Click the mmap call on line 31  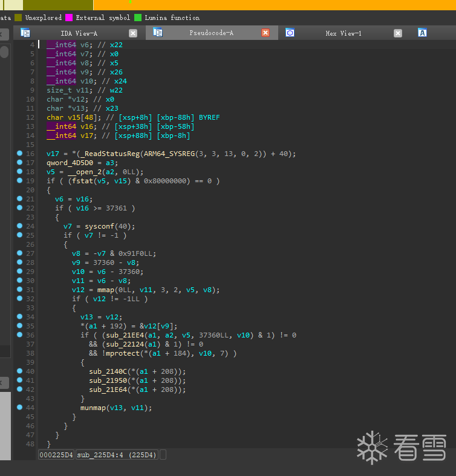106,290
